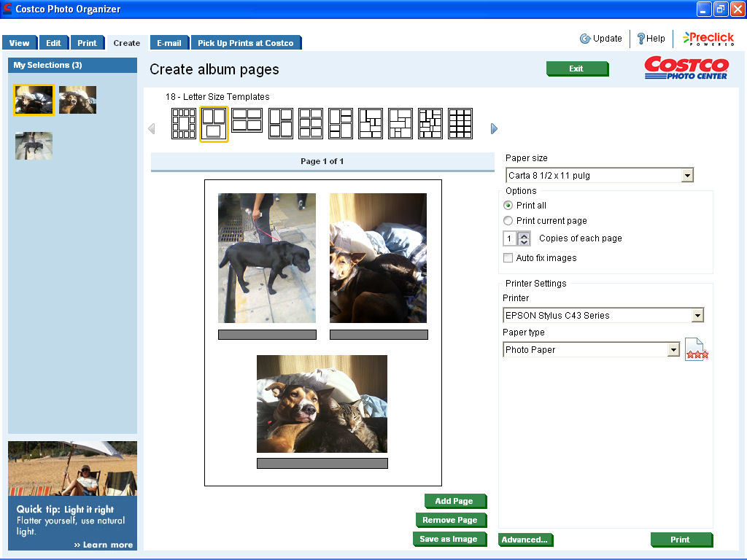Enable Auto fix images
This screenshot has width=747, height=560.
click(508, 257)
